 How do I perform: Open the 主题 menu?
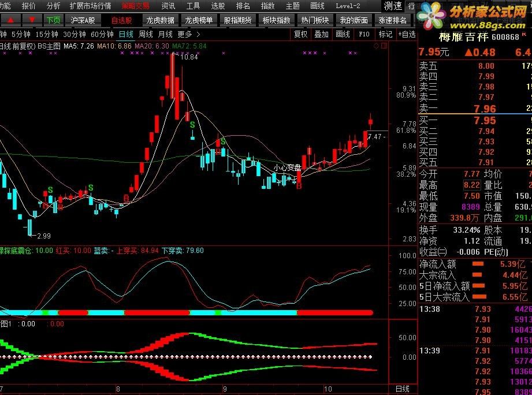click(292, 6)
